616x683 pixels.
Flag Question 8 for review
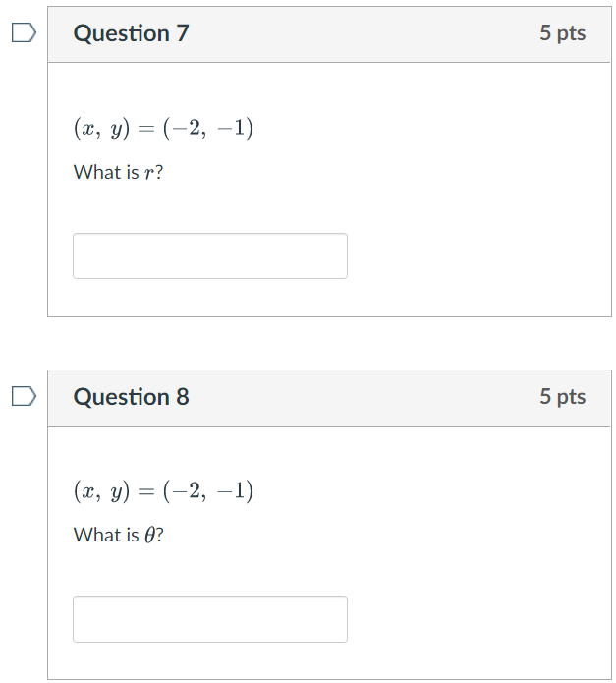(24, 396)
